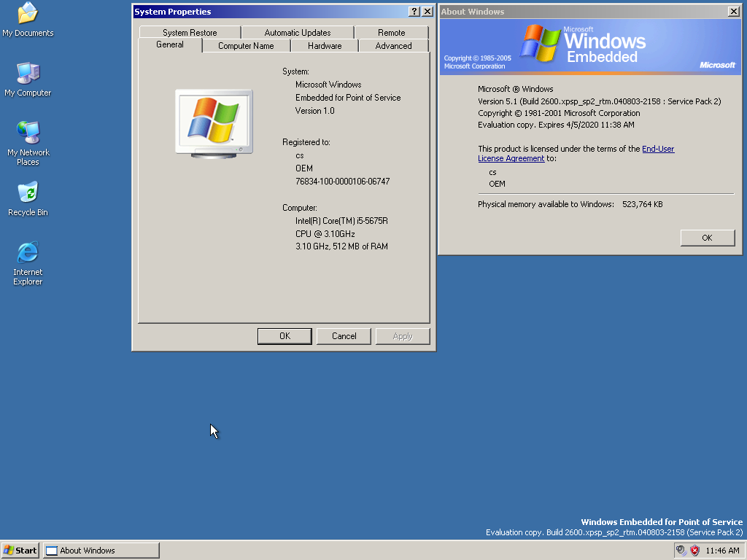Click the 'Version 5.1 (Build 2600...' line in About Windows
Screen dimensions: 747x560
click(600, 101)
